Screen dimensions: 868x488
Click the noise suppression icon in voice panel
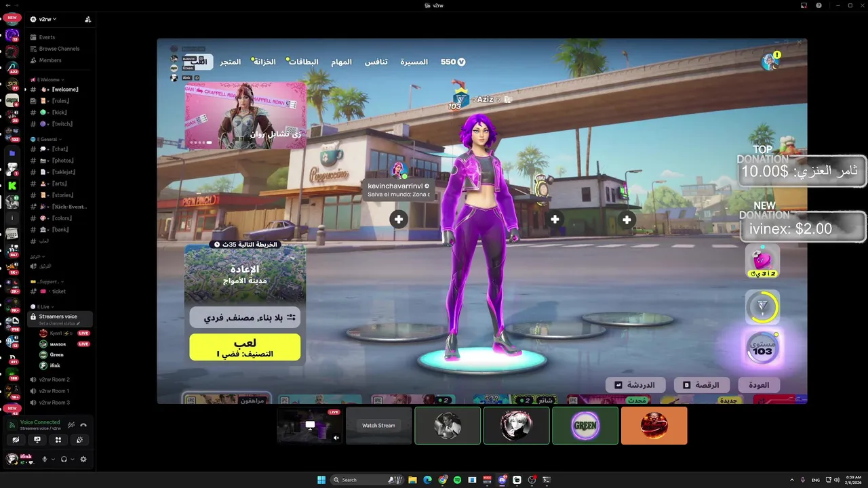(71, 425)
